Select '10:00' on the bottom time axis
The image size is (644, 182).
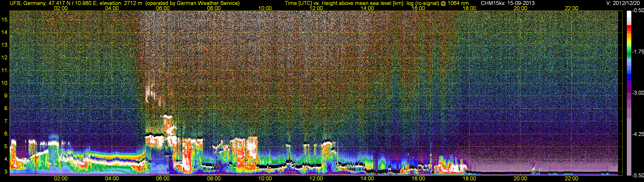pos(265,179)
